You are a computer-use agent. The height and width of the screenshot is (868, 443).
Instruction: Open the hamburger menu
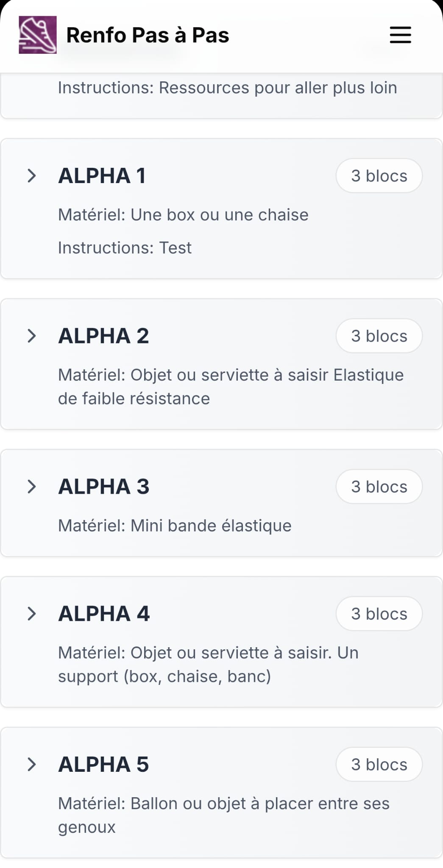tap(400, 35)
